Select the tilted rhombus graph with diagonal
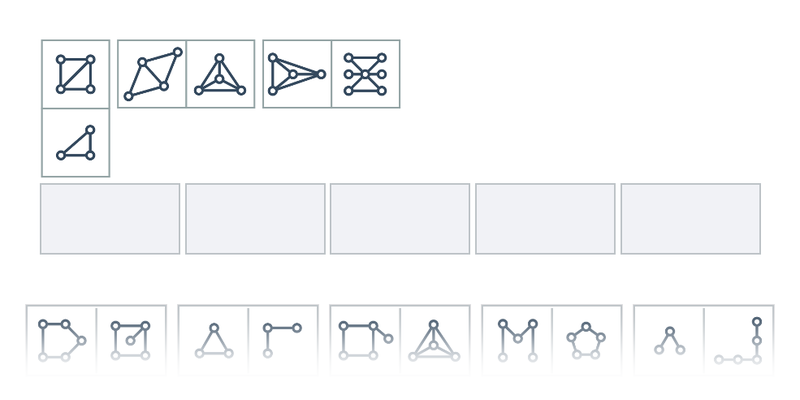The image size is (800, 400). (x=152, y=74)
